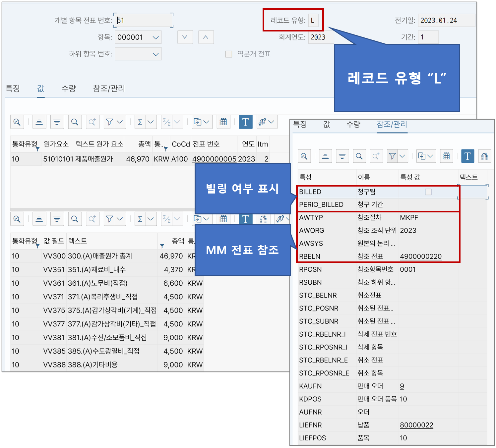Click filter funnel icon in value field table toolbar
The image size is (496, 448).
pos(109,219)
